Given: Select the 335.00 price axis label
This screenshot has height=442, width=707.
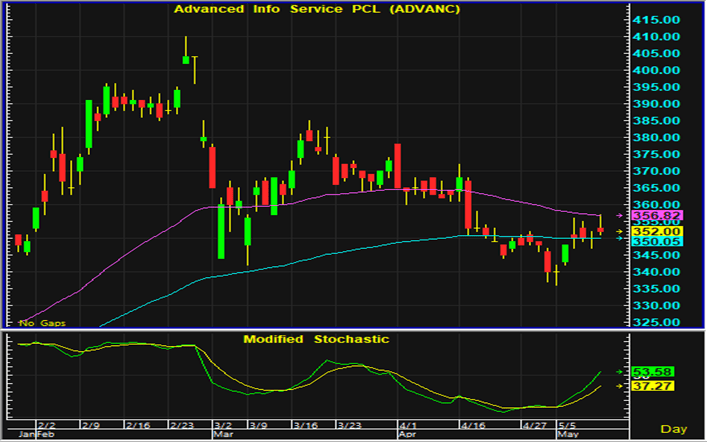Looking at the screenshot, I should point(656,289).
